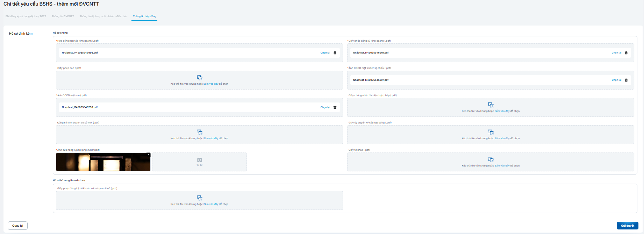
Task: Click file name Nhậptest_1745035546597.pdf
Action: pyautogui.click(x=371, y=80)
